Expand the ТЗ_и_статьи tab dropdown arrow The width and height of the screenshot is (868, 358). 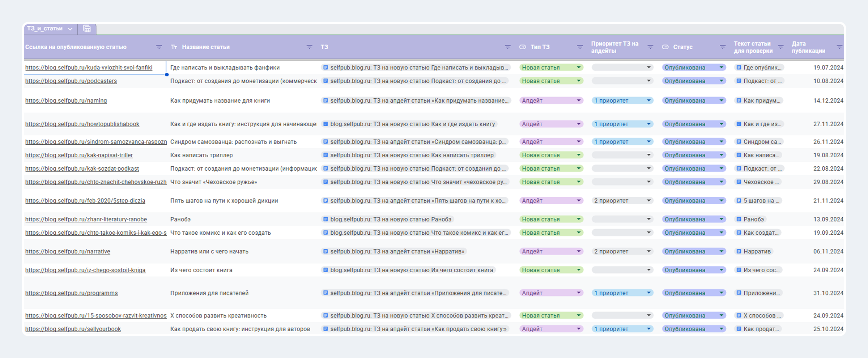click(70, 29)
